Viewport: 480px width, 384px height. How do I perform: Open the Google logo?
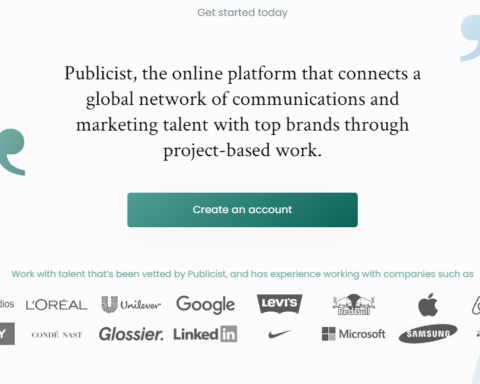206,304
